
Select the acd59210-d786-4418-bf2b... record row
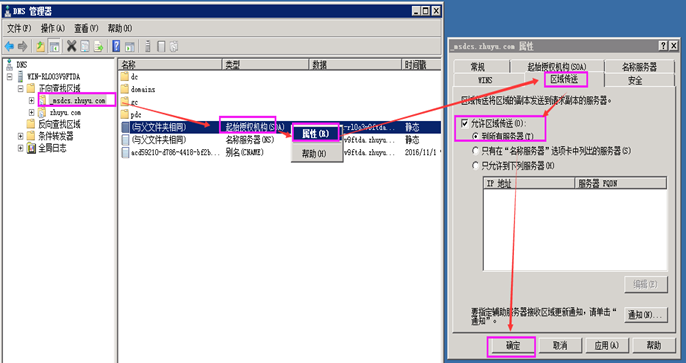click(280, 153)
